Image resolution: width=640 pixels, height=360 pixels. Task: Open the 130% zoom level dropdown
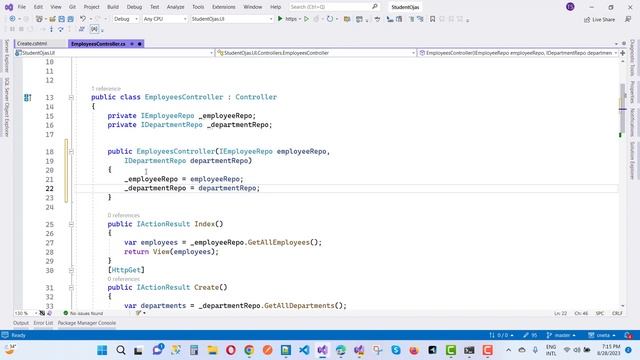[25, 313]
